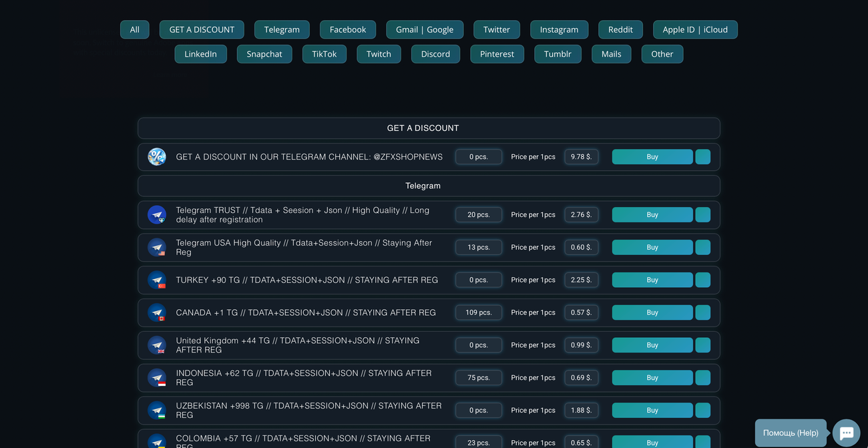868x448 pixels.
Task: Select the Apple ID | iCloud filter
Action: point(695,29)
